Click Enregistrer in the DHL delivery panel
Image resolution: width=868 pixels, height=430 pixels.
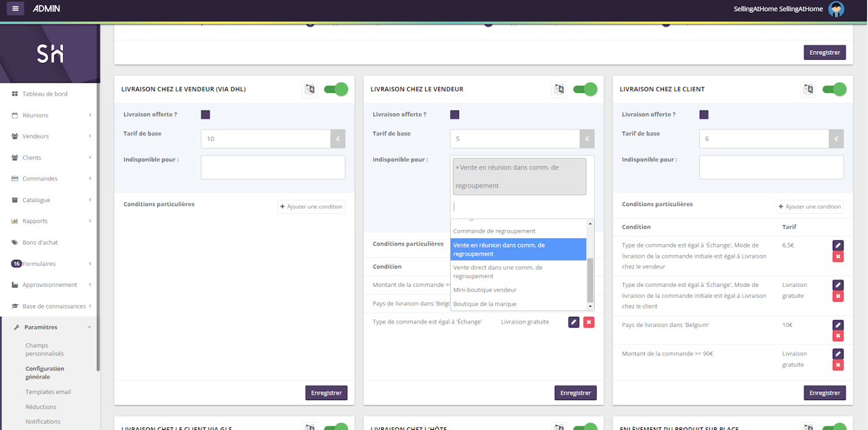[326, 393]
